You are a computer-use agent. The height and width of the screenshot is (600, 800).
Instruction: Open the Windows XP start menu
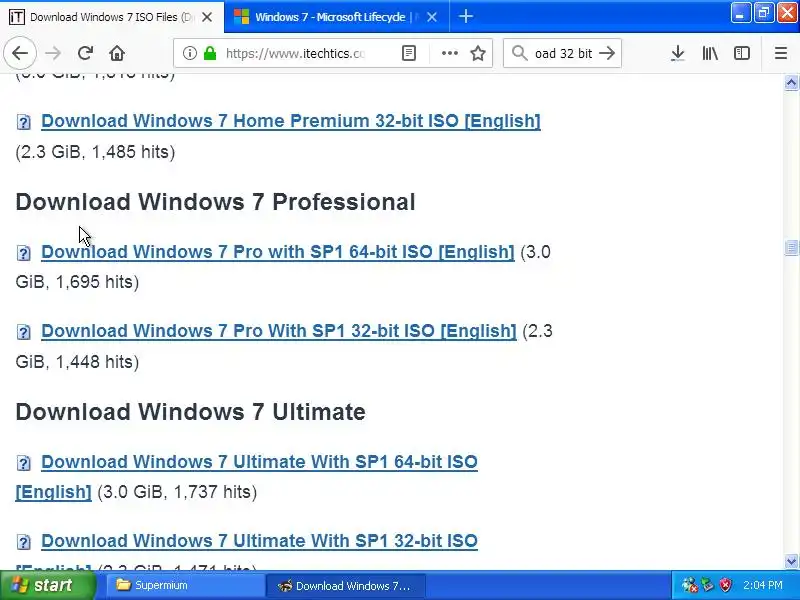click(47, 585)
